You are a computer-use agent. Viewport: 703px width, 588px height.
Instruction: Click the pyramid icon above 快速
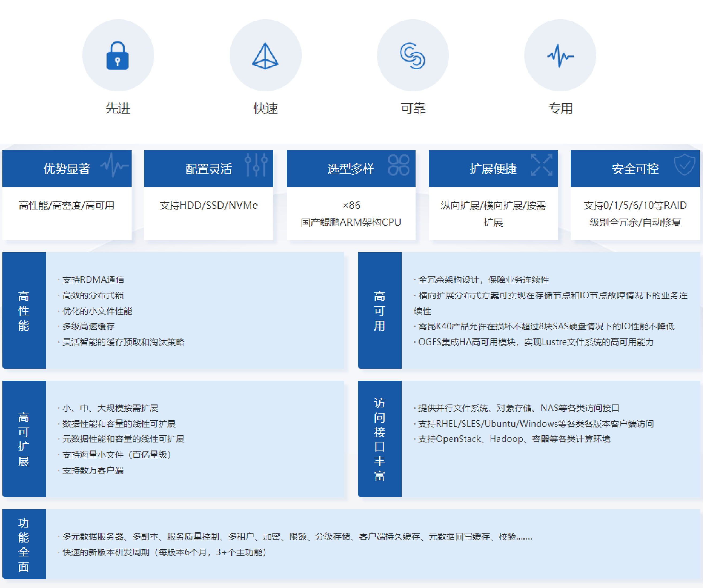(x=265, y=56)
